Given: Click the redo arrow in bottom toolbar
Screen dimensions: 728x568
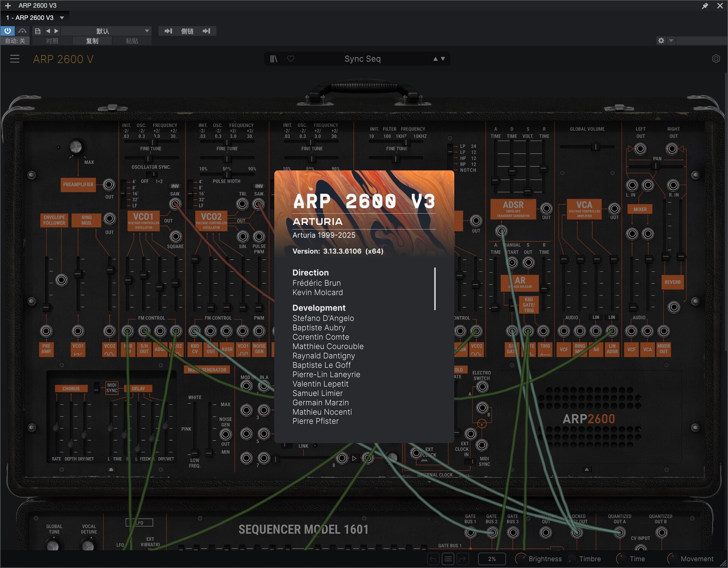Looking at the screenshot, I should pos(463,559).
